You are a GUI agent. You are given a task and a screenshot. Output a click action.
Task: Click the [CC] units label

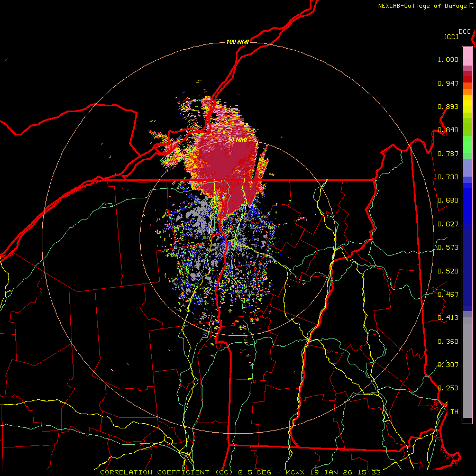tap(451, 36)
